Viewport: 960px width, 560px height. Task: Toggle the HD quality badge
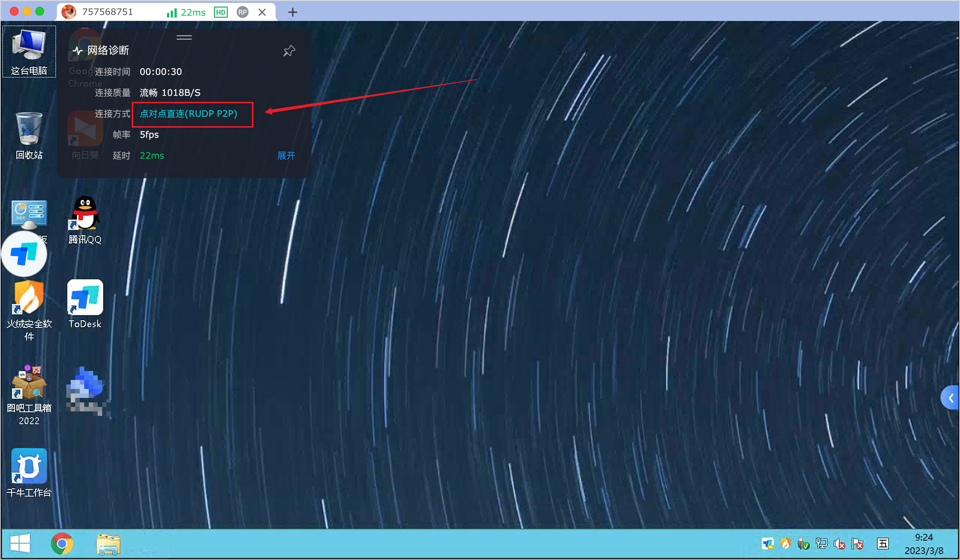(x=221, y=12)
